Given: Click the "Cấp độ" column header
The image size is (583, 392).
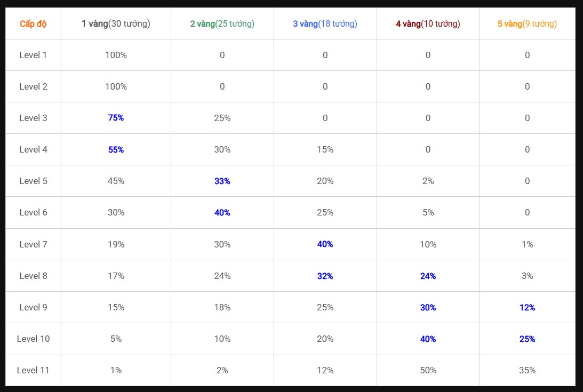Looking at the screenshot, I should click(x=33, y=23).
